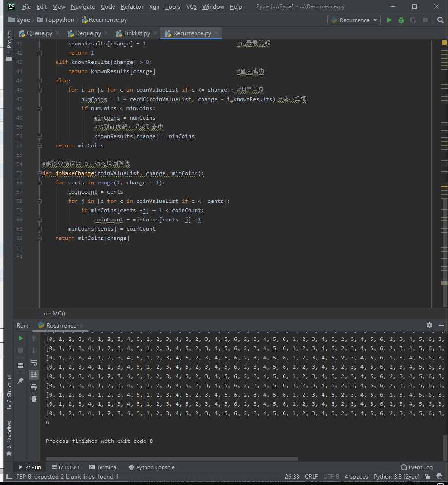Screen dimensions: 448x485
Task: Toggle the Event Log window
Action: pos(416,467)
